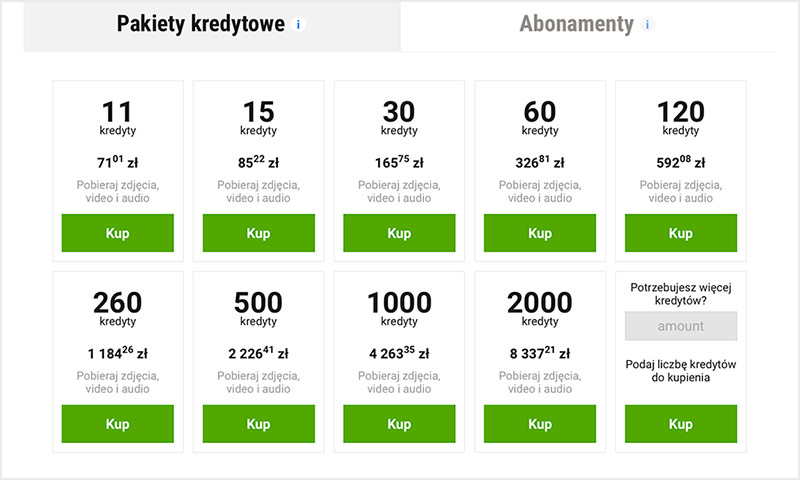The image size is (800, 480).
Task: Click the 120 kredyty package heading
Action: tap(681, 112)
